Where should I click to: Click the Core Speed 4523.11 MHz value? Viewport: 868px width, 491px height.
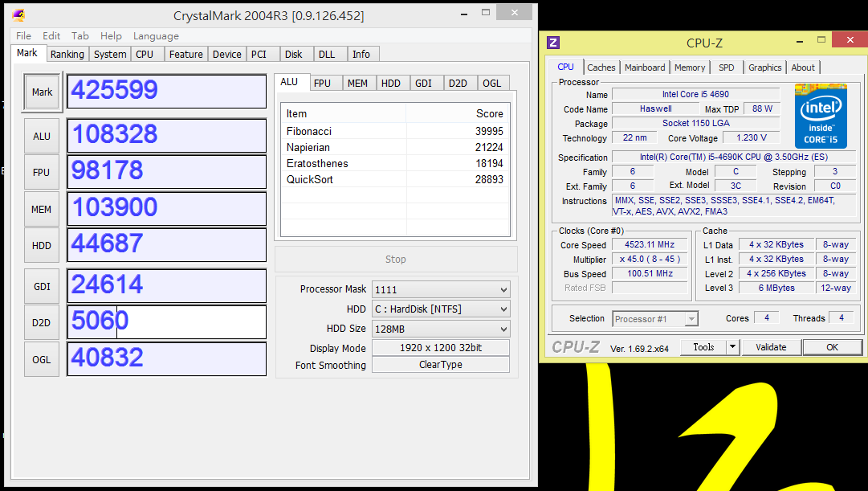pyautogui.click(x=650, y=245)
